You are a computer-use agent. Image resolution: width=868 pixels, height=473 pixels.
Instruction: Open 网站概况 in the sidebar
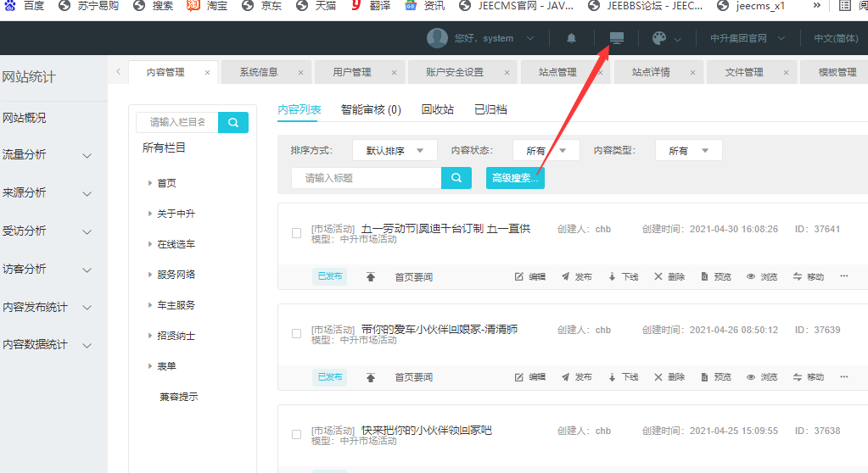(25, 118)
